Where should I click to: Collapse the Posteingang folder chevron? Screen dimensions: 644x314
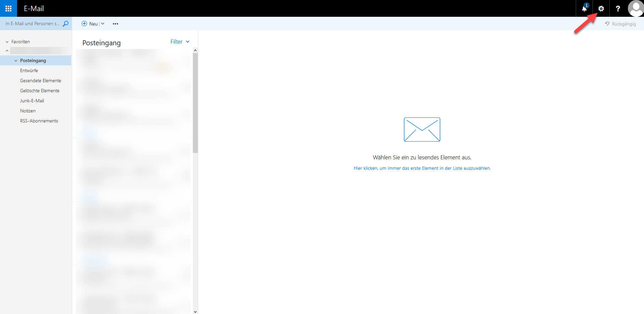(16, 61)
